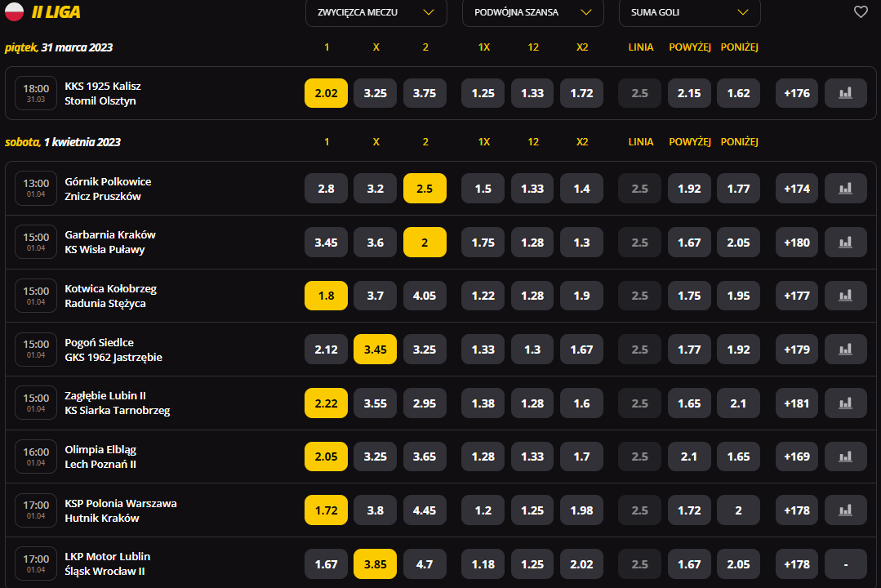
Task: Select 4.45 odds for Hutnik Kraków win
Action: click(x=425, y=510)
